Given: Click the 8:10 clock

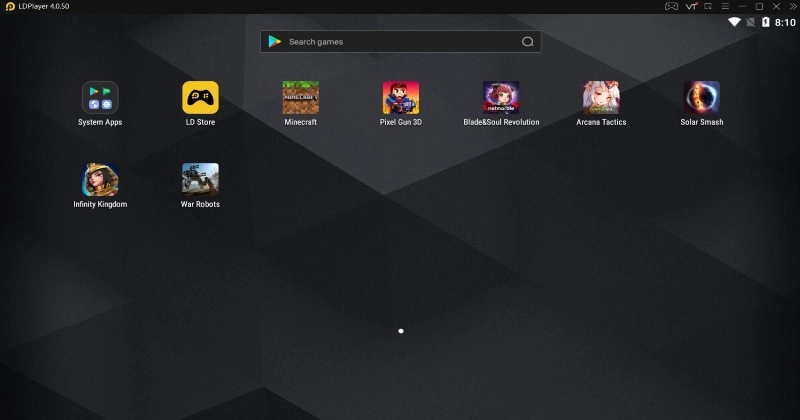Looking at the screenshot, I should pos(785,22).
